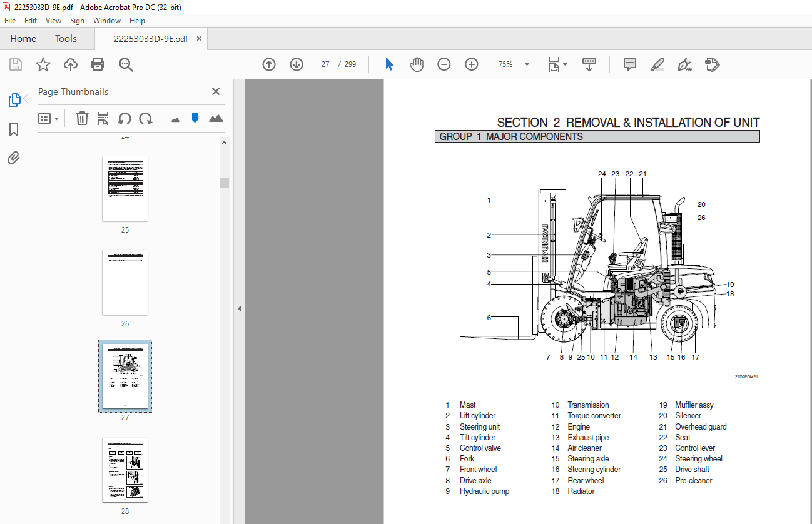Zoom in with the plus icon
Image resolution: width=812 pixels, height=524 pixels.
pos(472,64)
